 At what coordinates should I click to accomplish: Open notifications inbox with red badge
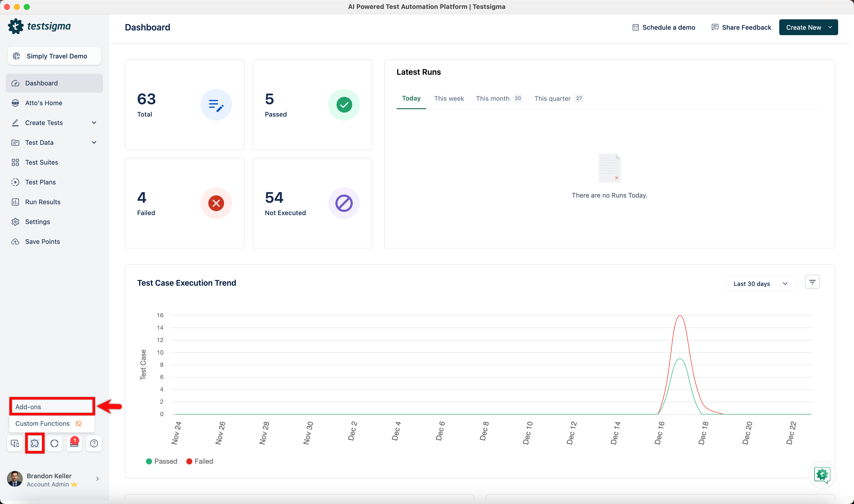pyautogui.click(x=74, y=443)
